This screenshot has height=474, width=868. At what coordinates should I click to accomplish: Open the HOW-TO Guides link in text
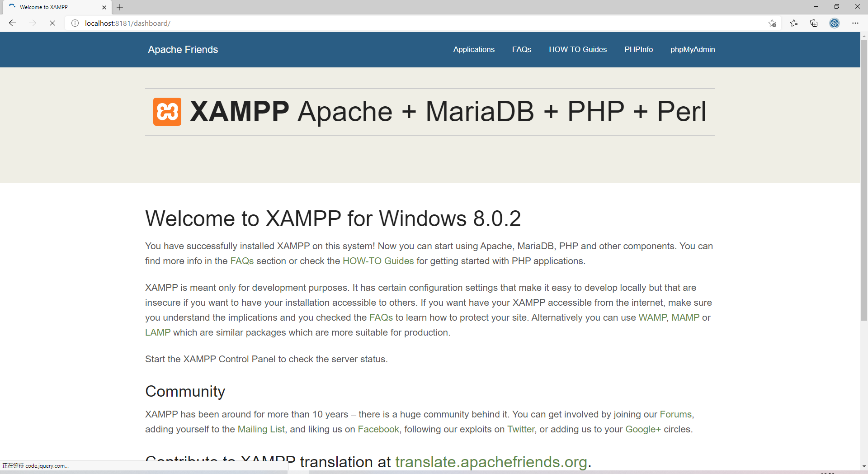point(378,261)
